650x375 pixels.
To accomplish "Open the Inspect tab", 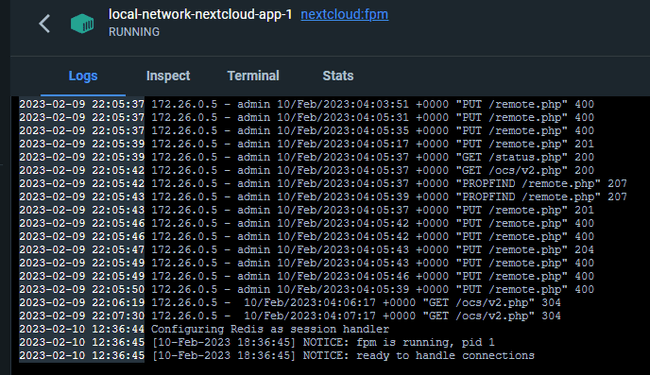I will pos(168,76).
